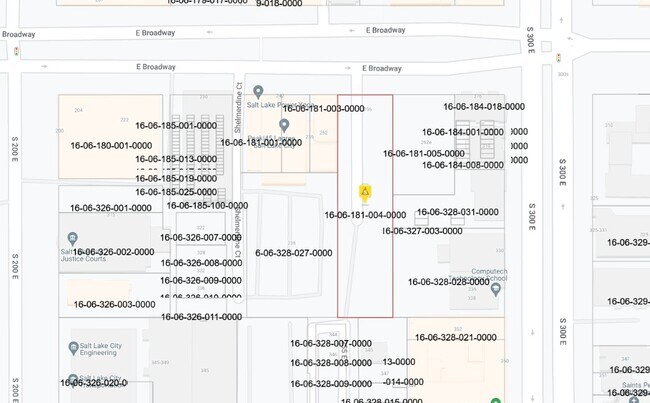Click parcel label 16-06-181-005-0000
This screenshot has width=650, height=403.
[x=424, y=154]
